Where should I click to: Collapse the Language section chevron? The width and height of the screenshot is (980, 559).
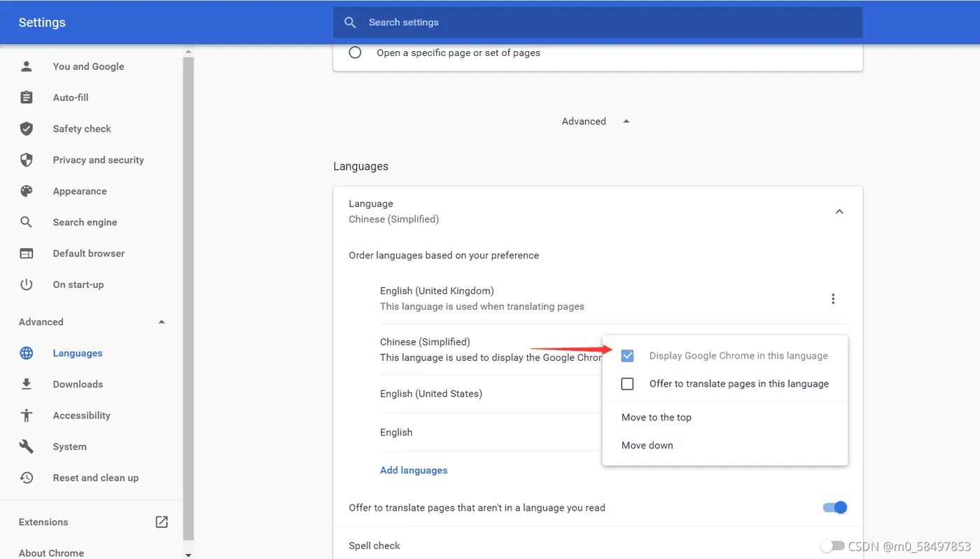click(x=839, y=212)
